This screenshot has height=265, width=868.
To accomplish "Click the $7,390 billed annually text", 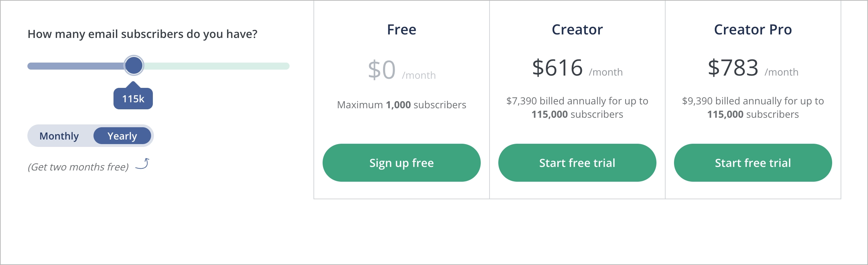I will (x=577, y=107).
